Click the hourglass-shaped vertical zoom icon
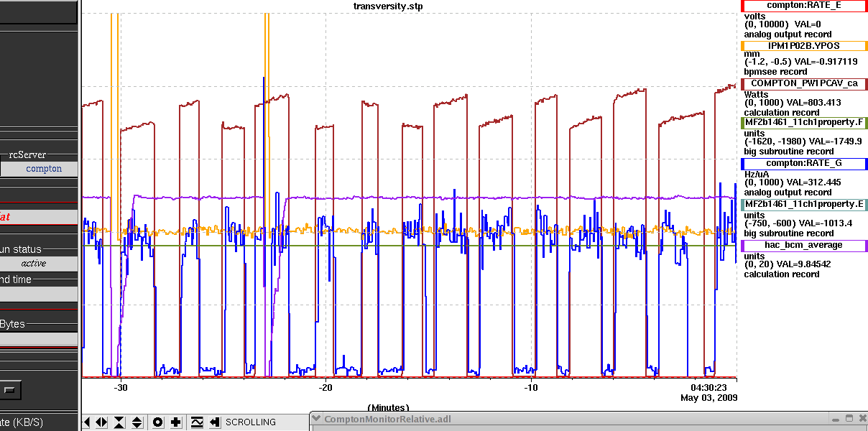The height and width of the screenshot is (431, 868). coord(119,422)
